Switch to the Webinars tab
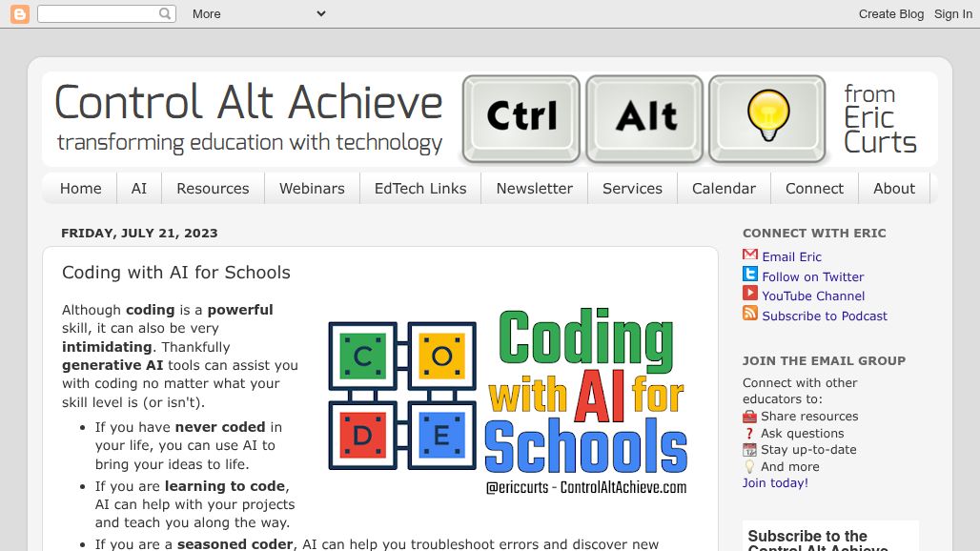980x551 pixels. (312, 188)
